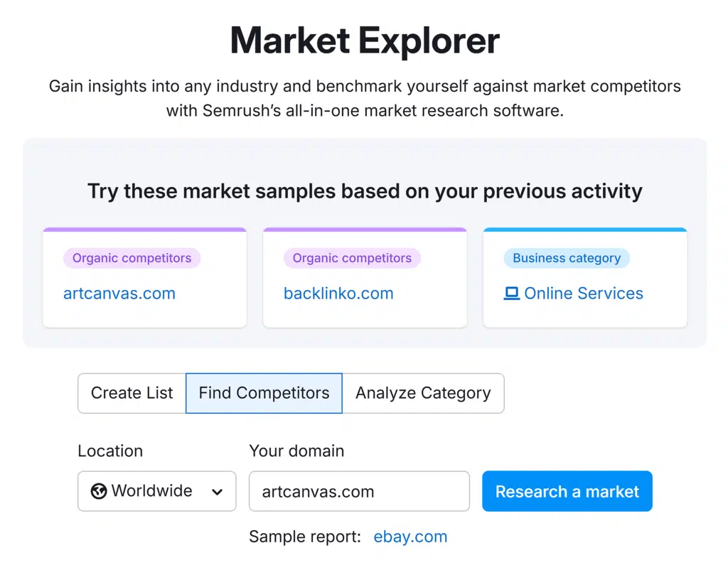The height and width of the screenshot is (570, 728).
Task: Open the artcanvas.com market sample link
Action: click(119, 294)
